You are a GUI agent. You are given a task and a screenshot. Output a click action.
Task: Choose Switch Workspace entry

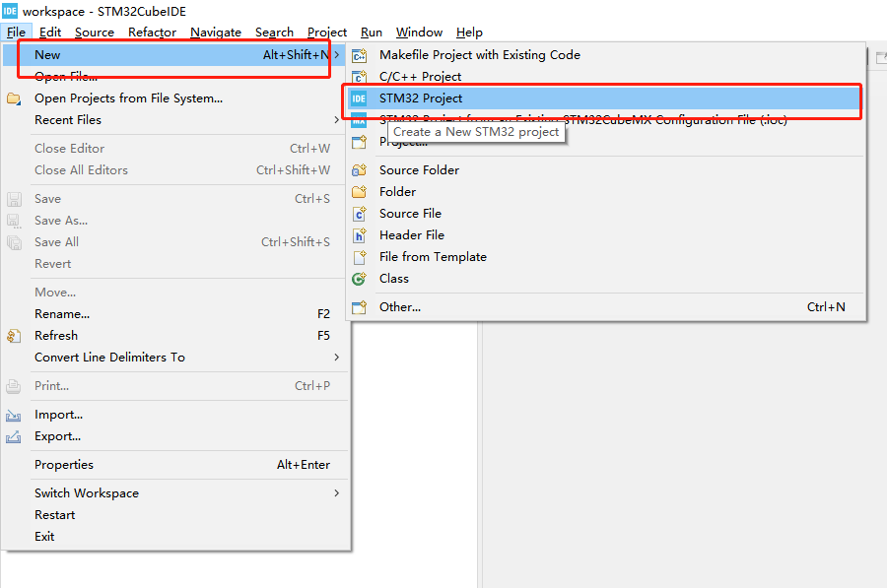point(175,493)
